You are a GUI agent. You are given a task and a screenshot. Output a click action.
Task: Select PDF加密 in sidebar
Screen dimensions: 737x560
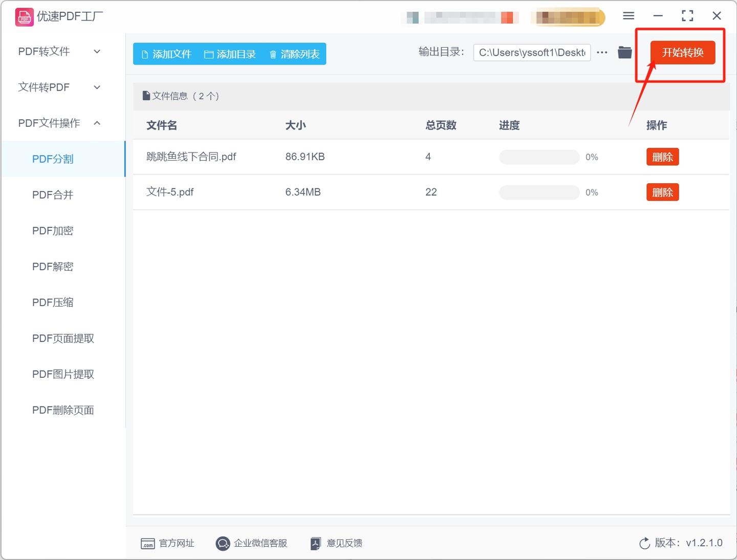pos(63,231)
